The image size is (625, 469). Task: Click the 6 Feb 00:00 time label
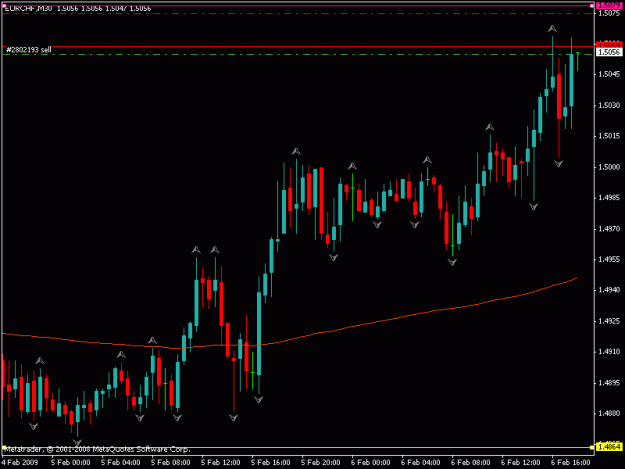(371, 463)
